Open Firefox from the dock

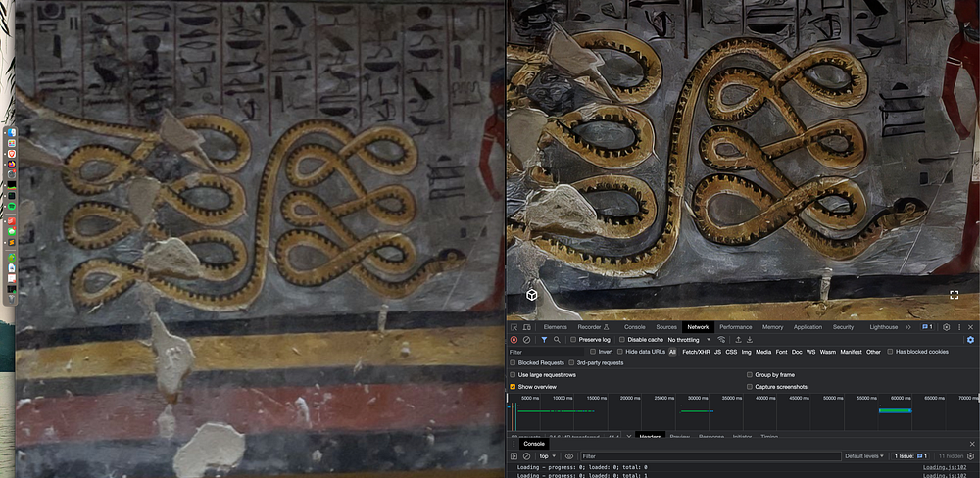tap(11, 165)
